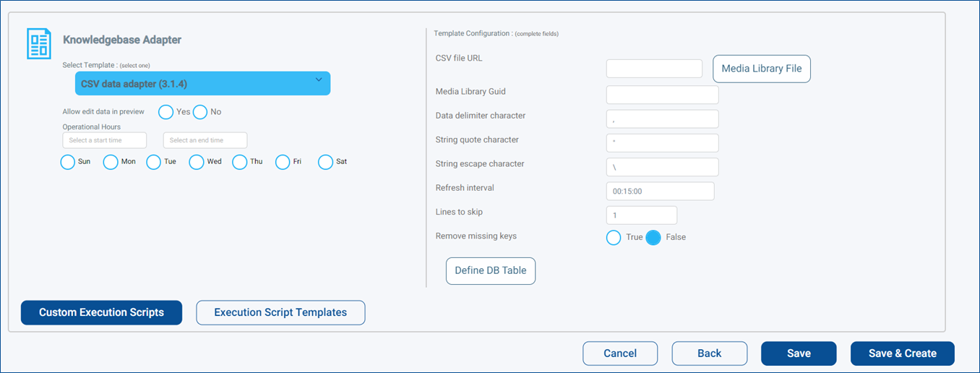
Task: Open the Custom Execution Scripts tab
Action: [x=101, y=312]
